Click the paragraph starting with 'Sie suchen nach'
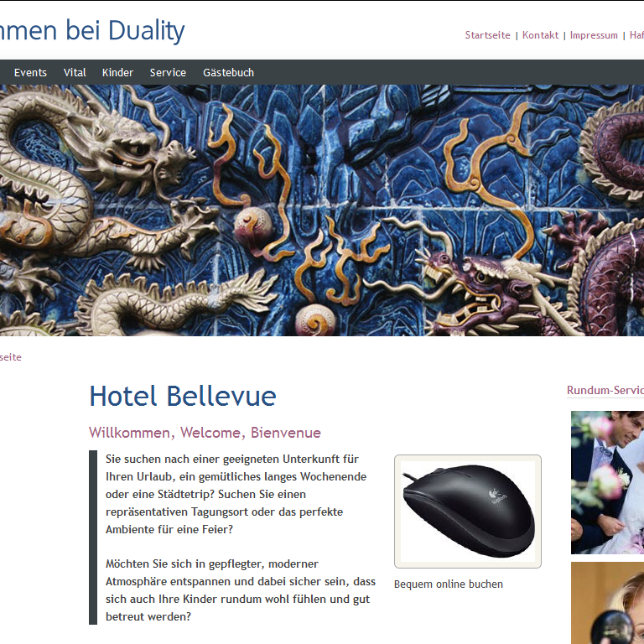This screenshot has height=644, width=644. 236,494
